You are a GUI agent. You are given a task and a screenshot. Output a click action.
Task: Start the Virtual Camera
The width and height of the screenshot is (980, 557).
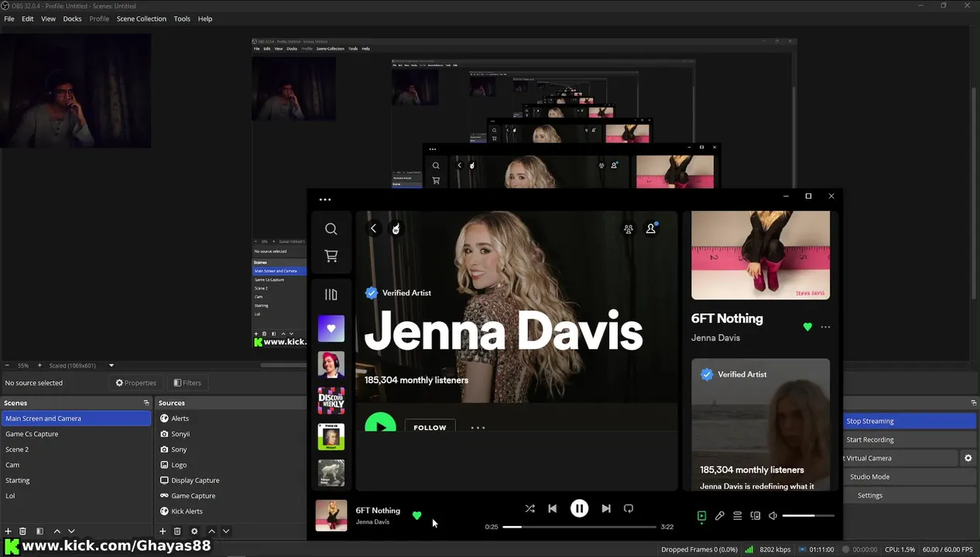[x=900, y=458]
